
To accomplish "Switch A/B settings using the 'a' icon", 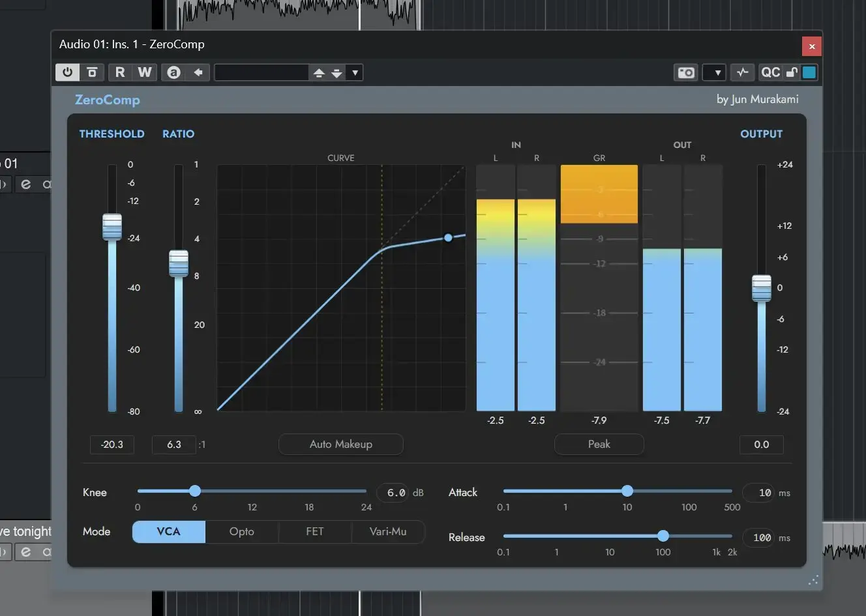I will (173, 72).
